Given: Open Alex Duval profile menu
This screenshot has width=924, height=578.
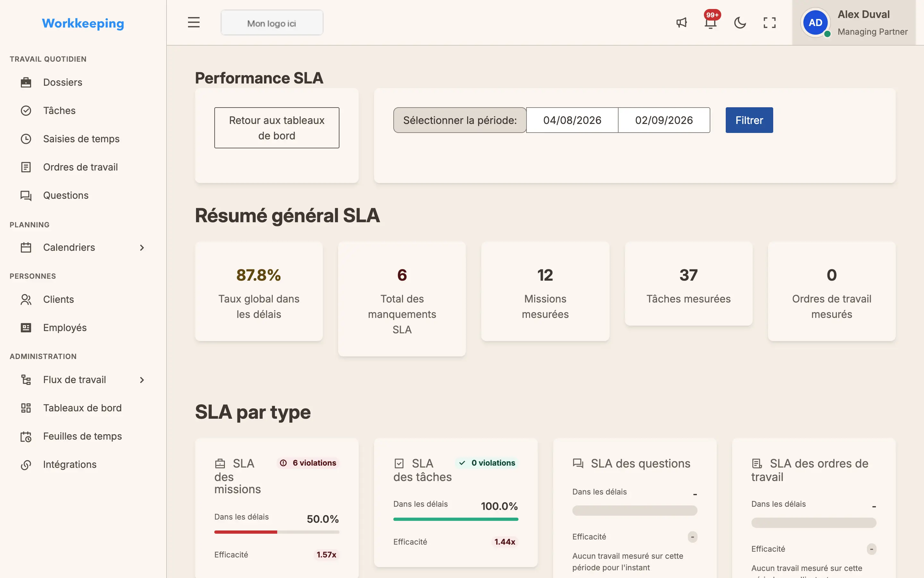Looking at the screenshot, I should pyautogui.click(x=854, y=22).
